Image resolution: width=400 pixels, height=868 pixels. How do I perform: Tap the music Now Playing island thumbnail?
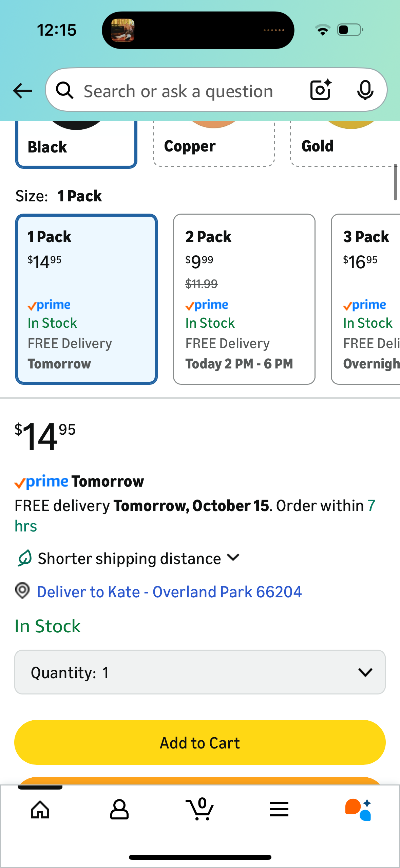tap(123, 30)
